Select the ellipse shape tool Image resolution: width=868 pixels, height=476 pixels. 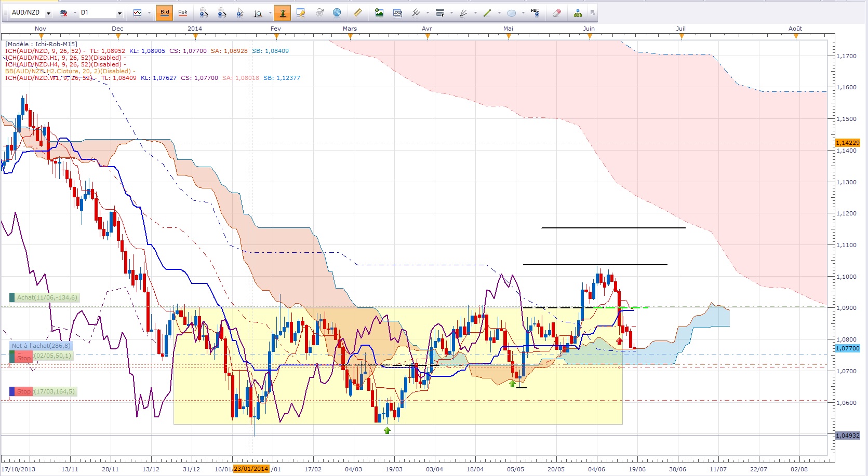tap(512, 12)
